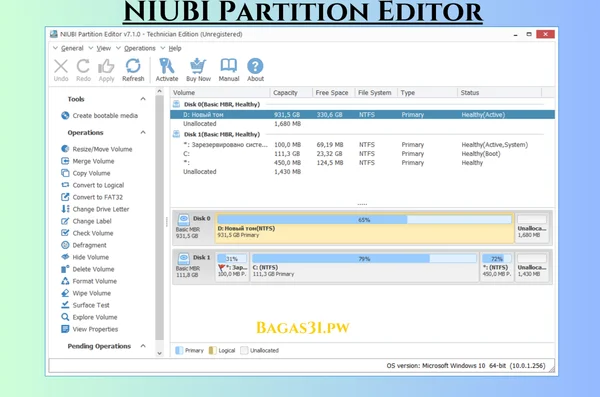Click the Change Label icon
The height and width of the screenshot is (397, 600).
65,221
